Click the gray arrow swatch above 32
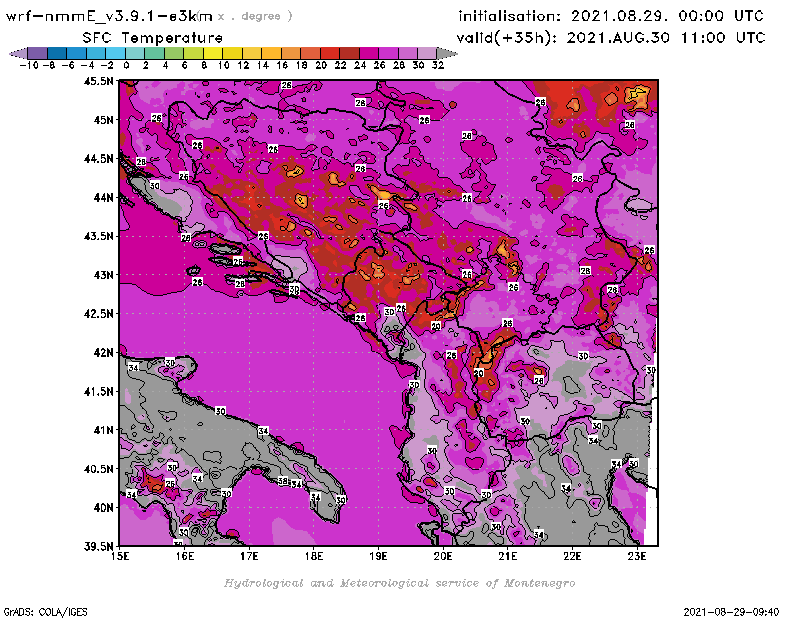Image resolution: width=800 pixels, height=618 pixels. 447,53
